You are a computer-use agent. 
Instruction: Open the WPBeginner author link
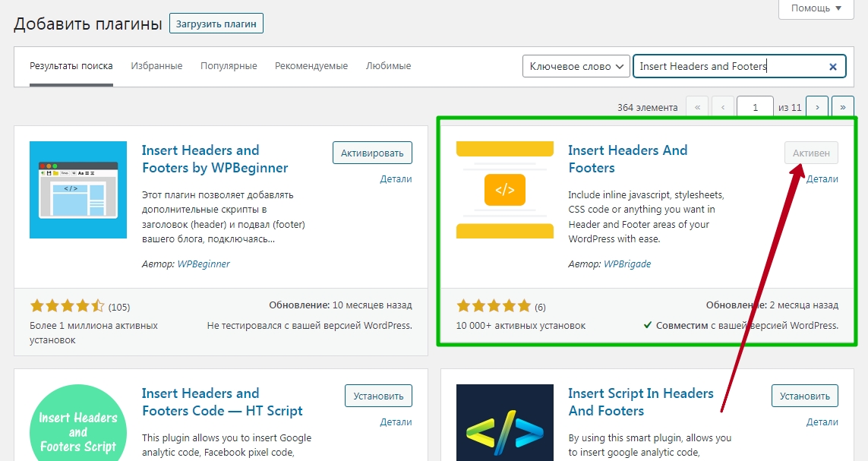coord(204,264)
